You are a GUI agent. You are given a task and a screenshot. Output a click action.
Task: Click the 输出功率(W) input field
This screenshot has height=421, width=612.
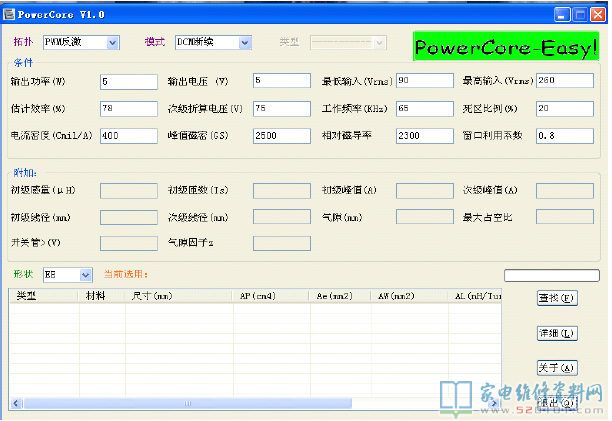[128, 81]
